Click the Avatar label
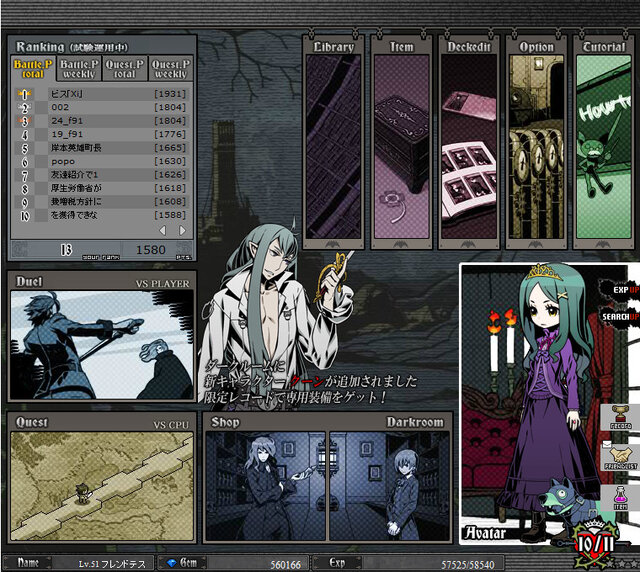 click(485, 533)
